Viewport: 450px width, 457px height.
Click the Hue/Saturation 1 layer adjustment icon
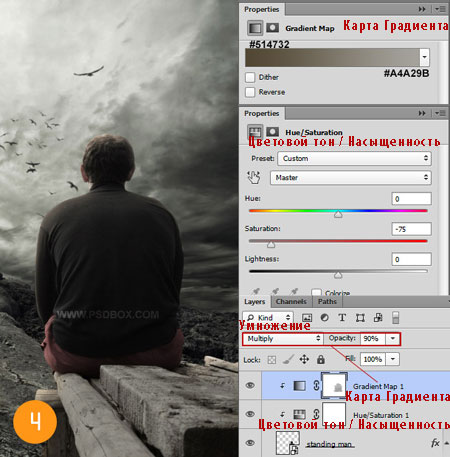[x=299, y=414]
